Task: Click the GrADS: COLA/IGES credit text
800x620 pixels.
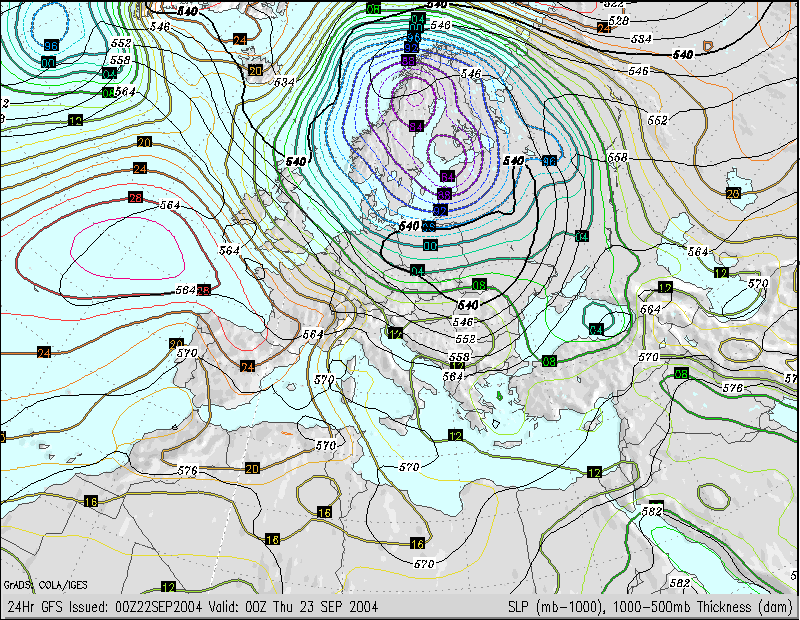Action: point(33,585)
